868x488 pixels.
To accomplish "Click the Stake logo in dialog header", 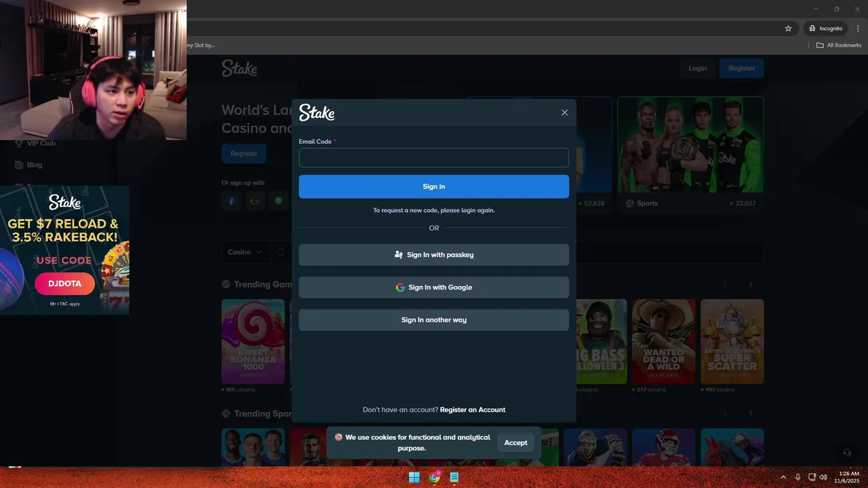I will tap(317, 113).
